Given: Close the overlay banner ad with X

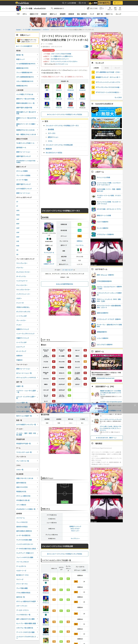Looking at the screenshot, I should (135, 405).
